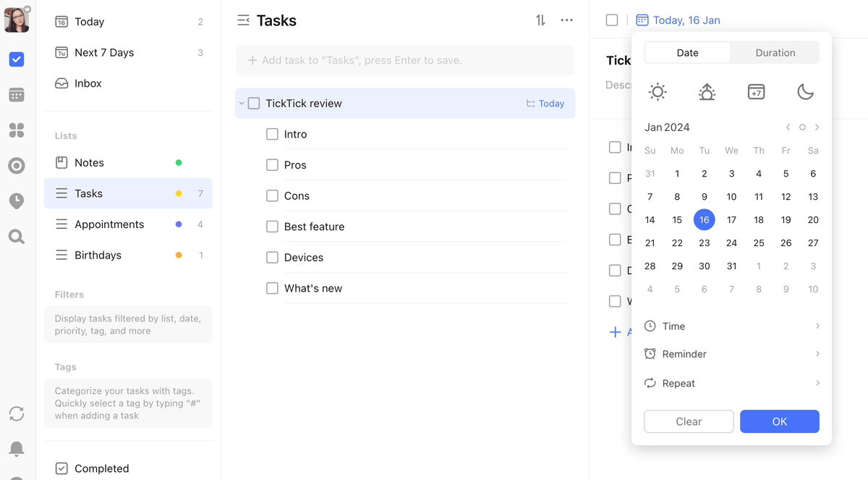Click the Clear button in date picker

point(689,421)
